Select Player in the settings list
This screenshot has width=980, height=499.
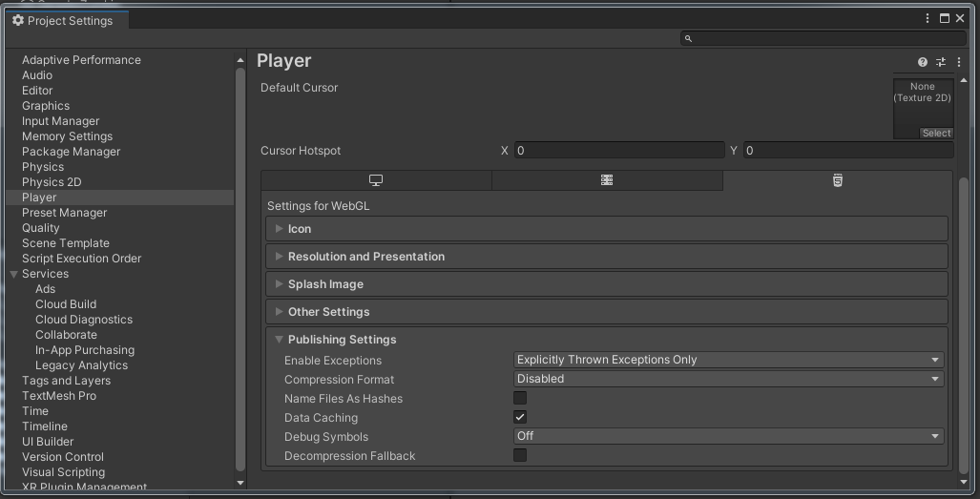(x=39, y=198)
